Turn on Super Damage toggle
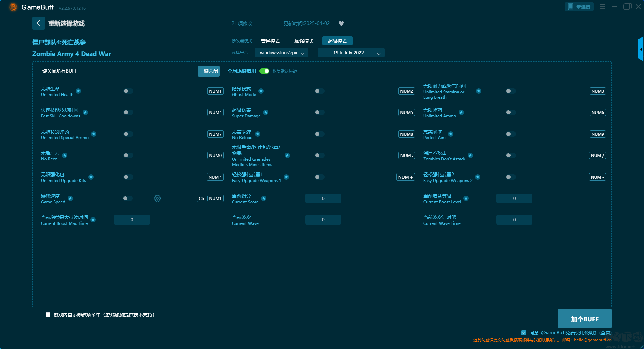The image size is (644, 349). tap(319, 112)
